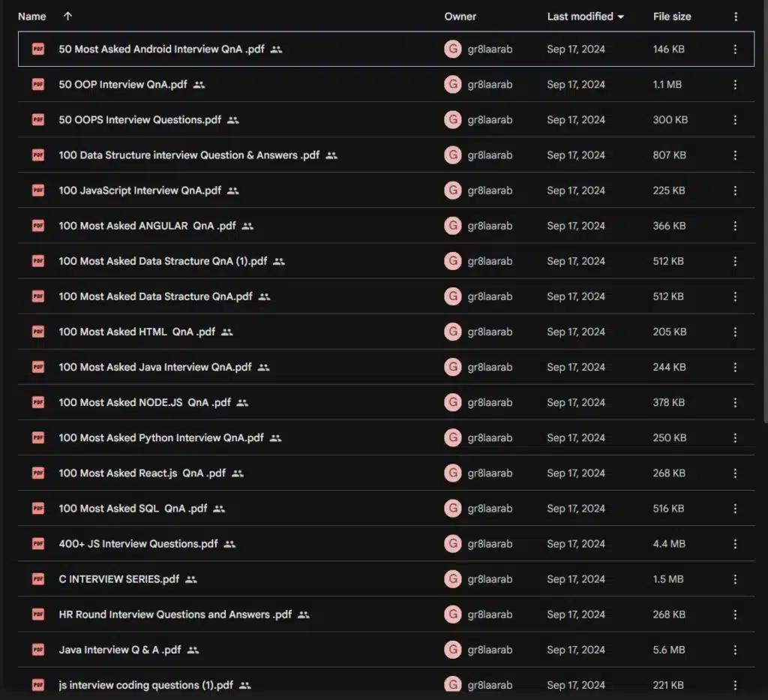Click the shared icon beside 100 JavaScript Interview QnA.pdf
Screen dimensions: 768x700
(233, 191)
